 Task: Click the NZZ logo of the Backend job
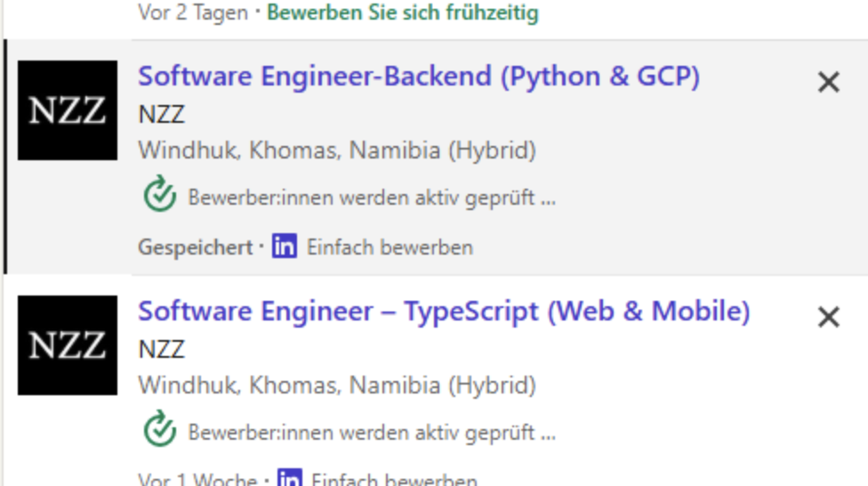(68, 110)
